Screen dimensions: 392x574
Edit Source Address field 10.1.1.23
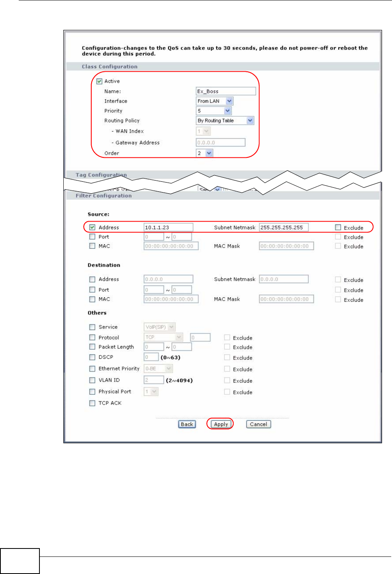point(169,227)
